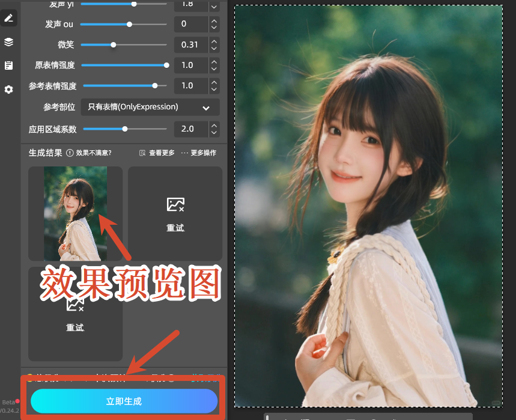The width and height of the screenshot is (516, 420).
Task: Open 更多操作 menu
Action: tap(199, 153)
